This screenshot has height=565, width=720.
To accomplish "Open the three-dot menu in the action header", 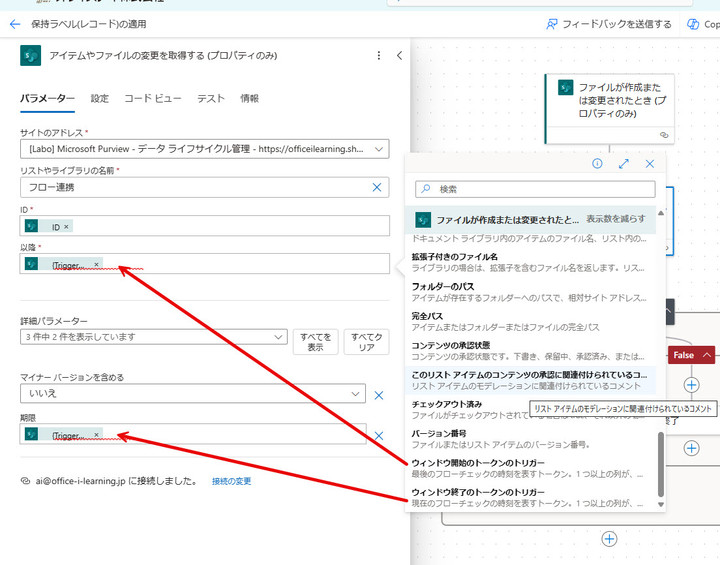I will (378, 56).
